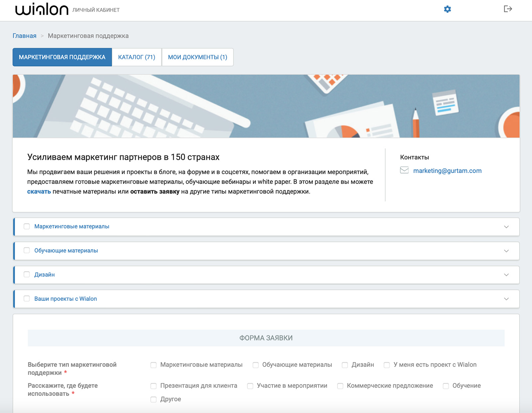Viewport: 532px width, 413px height.
Task: Tick the Участие в мероприятии checkbox
Action: click(x=250, y=386)
